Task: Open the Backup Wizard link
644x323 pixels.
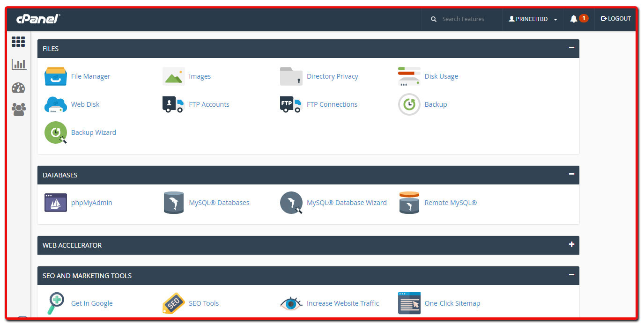Action: coord(94,132)
